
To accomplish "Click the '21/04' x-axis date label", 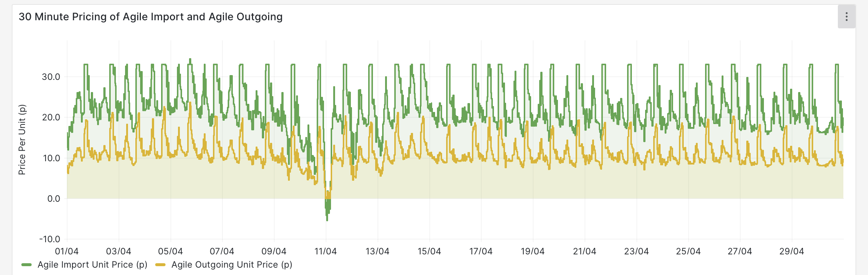I will point(584,251).
